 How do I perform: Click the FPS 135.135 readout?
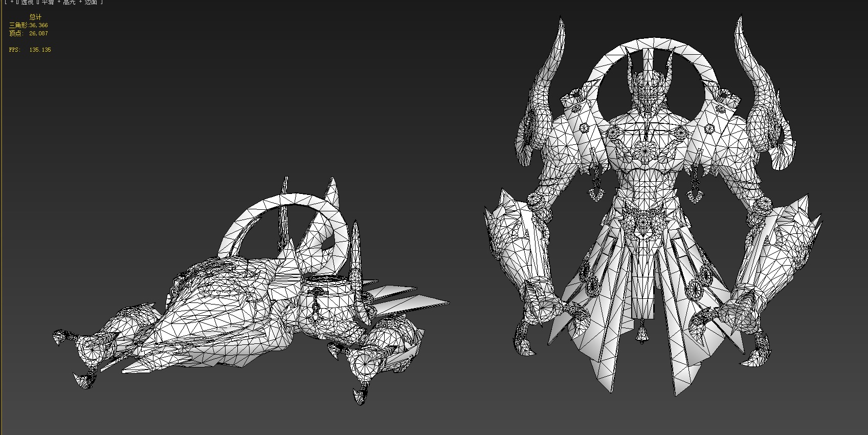[30, 50]
